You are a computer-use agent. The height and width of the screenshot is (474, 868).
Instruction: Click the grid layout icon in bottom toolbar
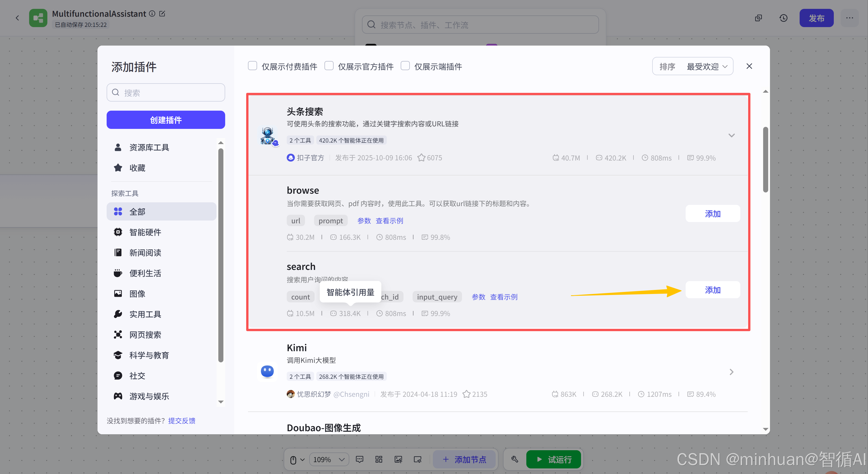[x=379, y=460]
